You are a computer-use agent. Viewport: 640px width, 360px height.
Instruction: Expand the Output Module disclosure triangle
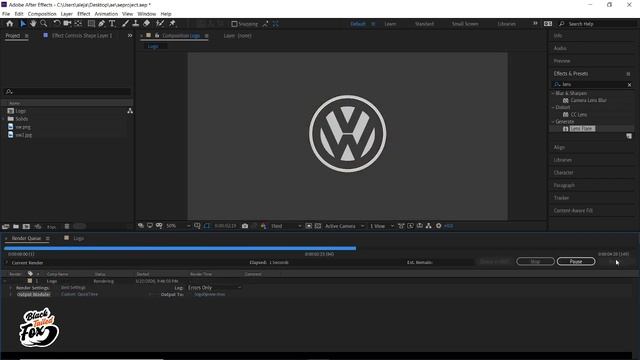(x=11, y=295)
